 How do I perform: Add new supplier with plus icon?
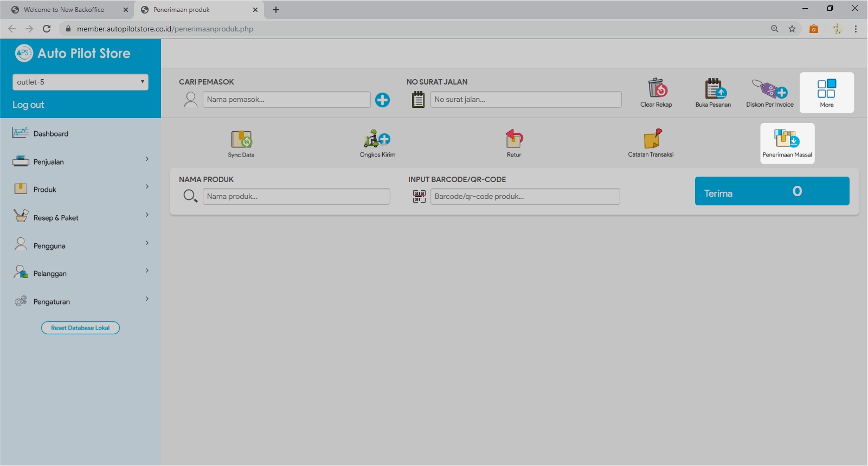(383, 100)
